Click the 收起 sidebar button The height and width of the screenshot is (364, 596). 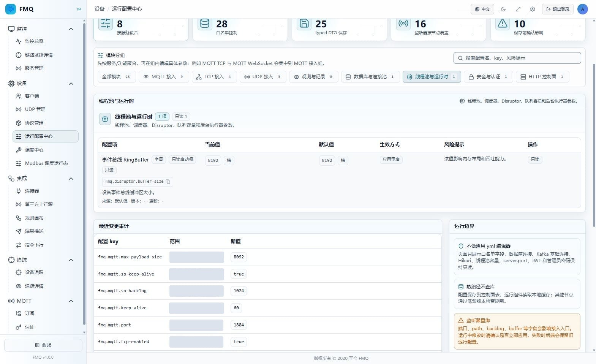click(43, 345)
